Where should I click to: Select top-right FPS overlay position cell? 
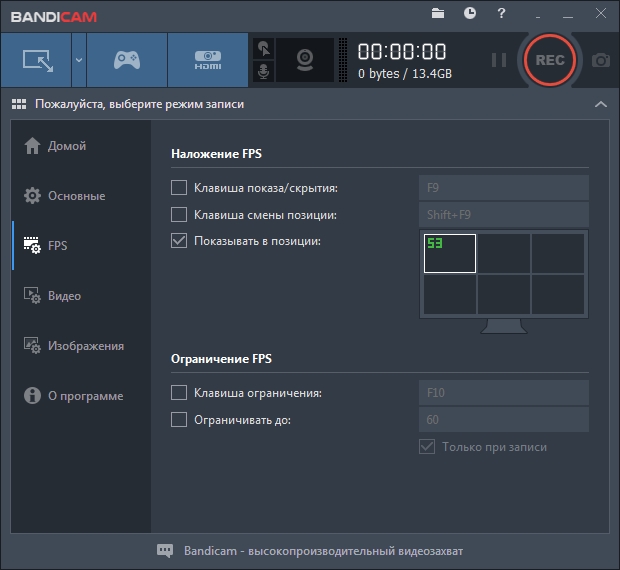click(x=557, y=253)
